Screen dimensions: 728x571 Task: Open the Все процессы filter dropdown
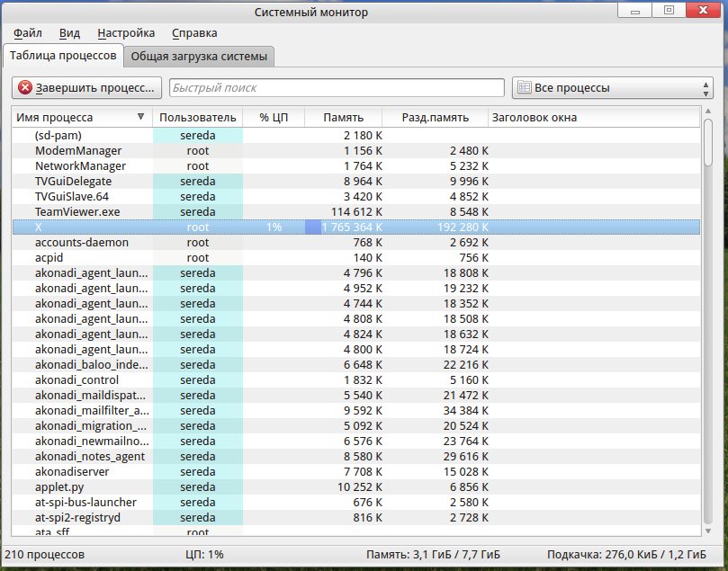612,88
